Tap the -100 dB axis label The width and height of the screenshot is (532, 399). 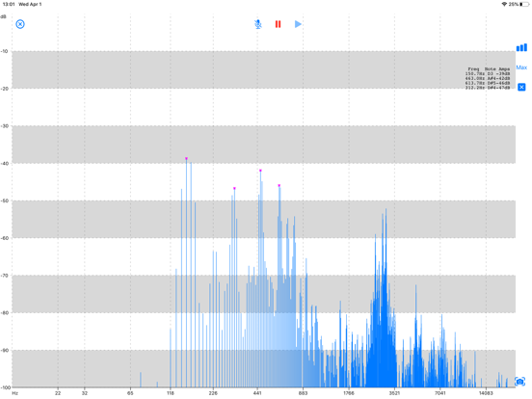click(6, 387)
